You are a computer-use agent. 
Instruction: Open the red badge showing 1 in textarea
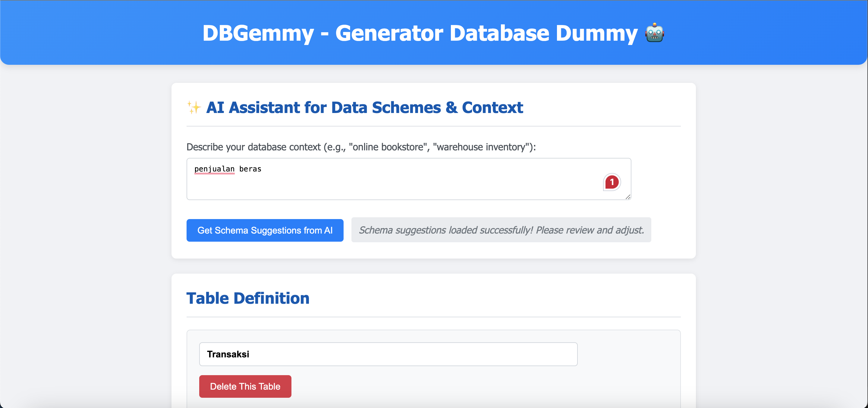coord(612,182)
